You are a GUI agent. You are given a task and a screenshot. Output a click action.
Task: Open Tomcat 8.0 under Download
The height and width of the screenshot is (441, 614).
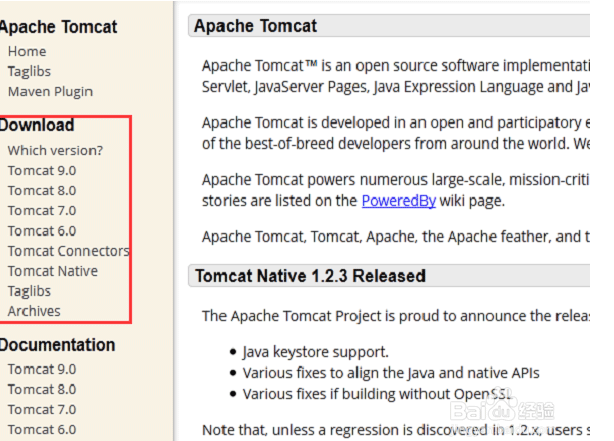(42, 191)
